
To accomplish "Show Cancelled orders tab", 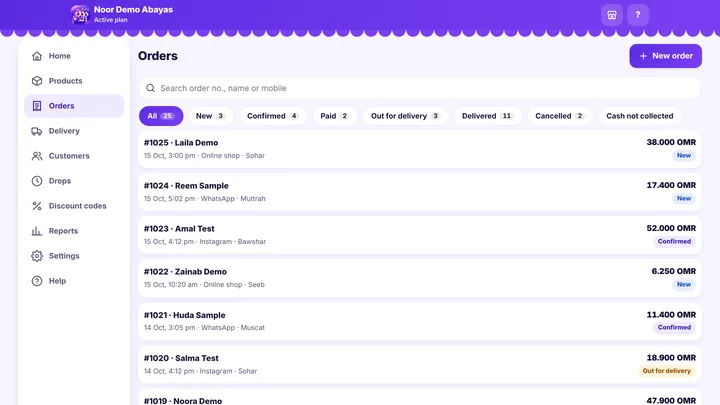I will click(559, 116).
